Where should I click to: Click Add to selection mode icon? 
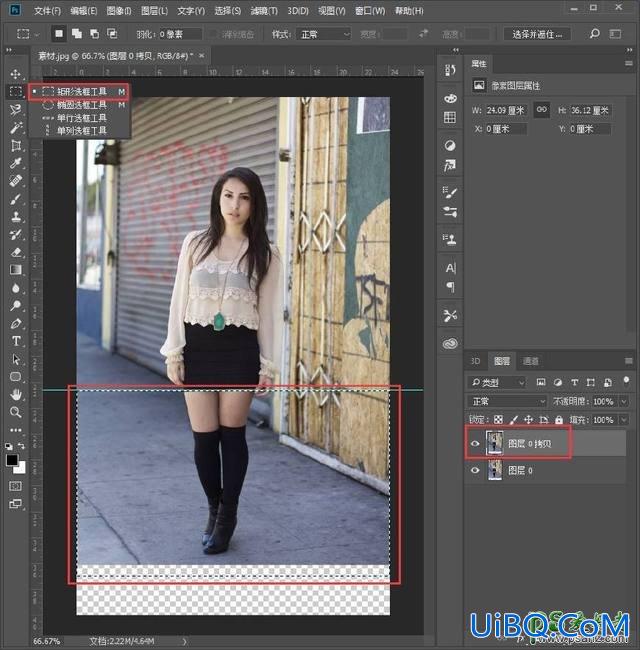(77, 34)
